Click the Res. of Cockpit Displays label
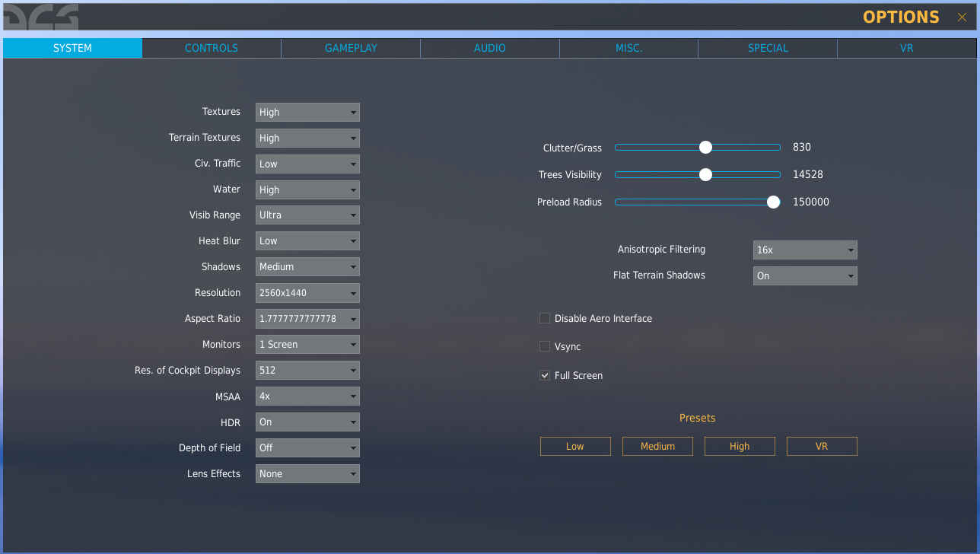The height and width of the screenshot is (554, 980). pos(187,371)
